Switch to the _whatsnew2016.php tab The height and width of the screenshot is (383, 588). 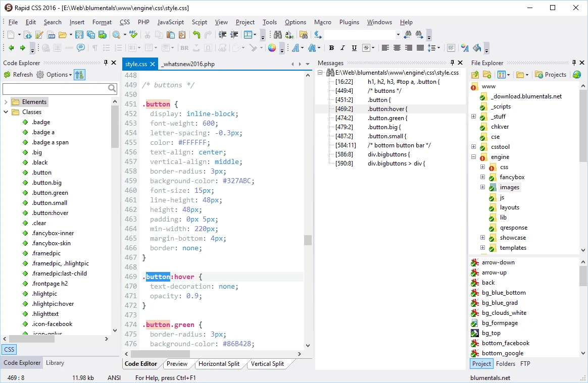tap(188, 64)
